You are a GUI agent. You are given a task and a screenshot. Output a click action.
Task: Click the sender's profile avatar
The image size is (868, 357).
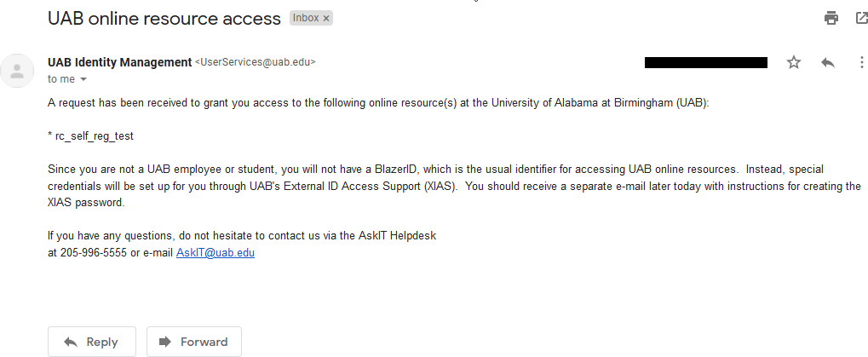(x=18, y=70)
